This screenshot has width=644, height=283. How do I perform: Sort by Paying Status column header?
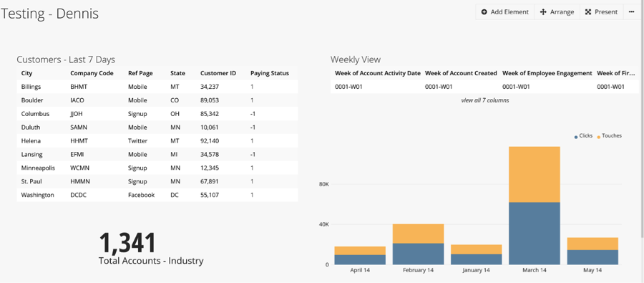tap(270, 73)
